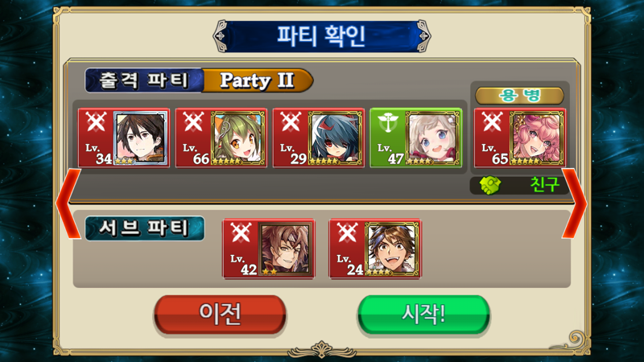Select the Lv. 65 pink-haired mercenary portrait
The image size is (644, 362).
point(537,138)
